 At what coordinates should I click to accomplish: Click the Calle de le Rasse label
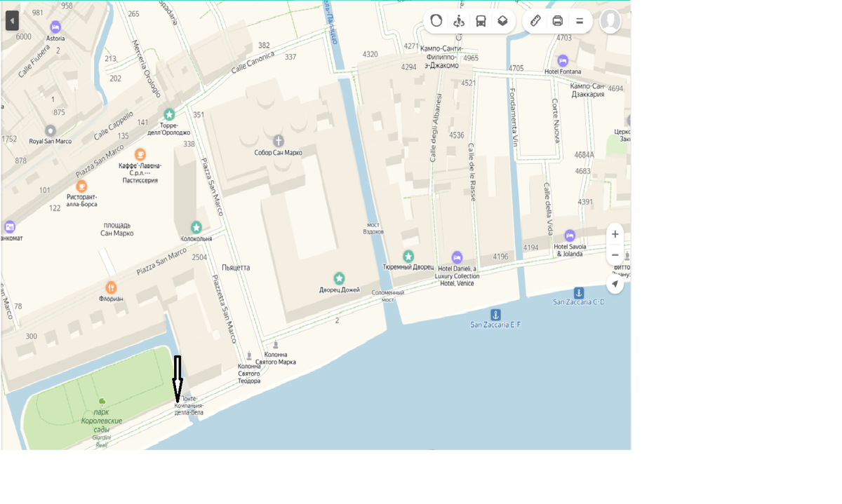[472, 172]
